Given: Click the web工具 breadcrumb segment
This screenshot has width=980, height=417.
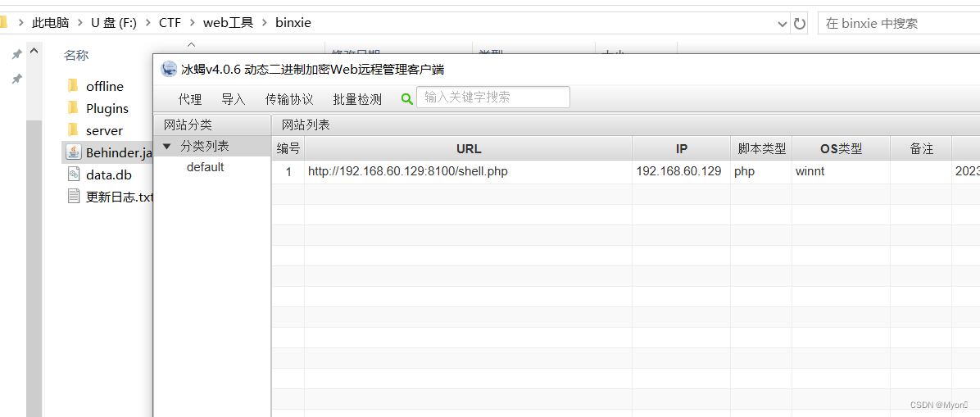Looking at the screenshot, I should [x=228, y=23].
